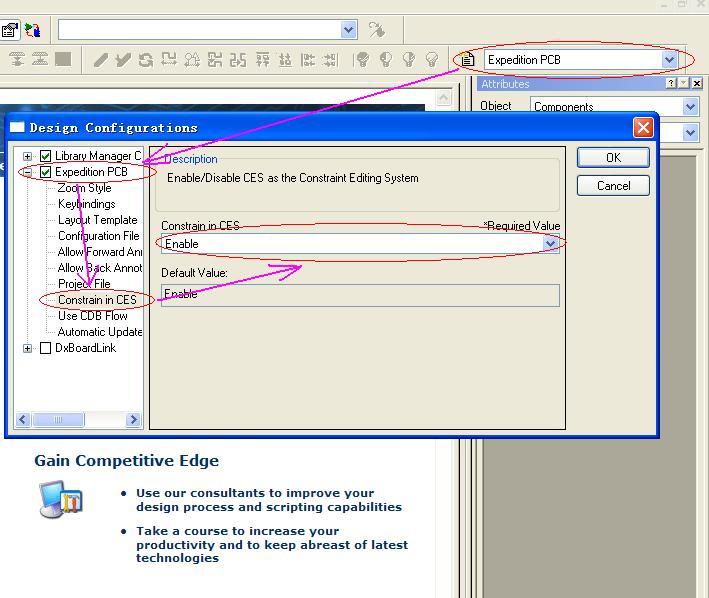Click Cancel in Design Configurations
709x598 pixels.
click(613, 186)
